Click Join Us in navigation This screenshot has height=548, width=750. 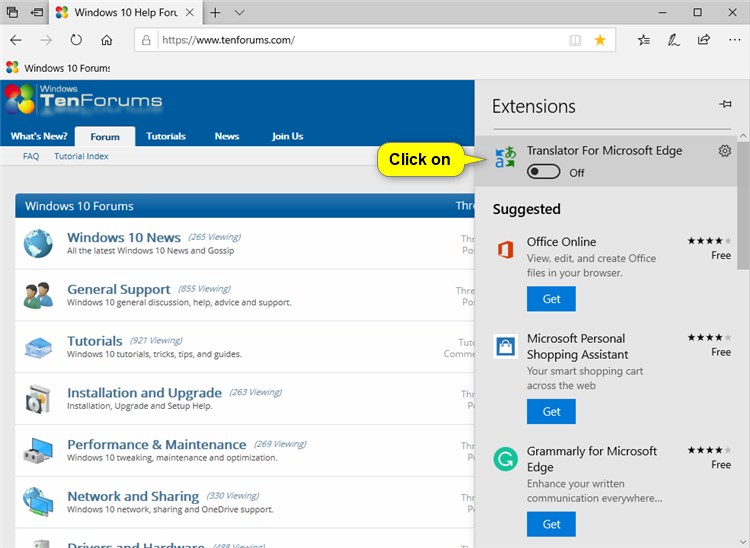[x=287, y=136]
